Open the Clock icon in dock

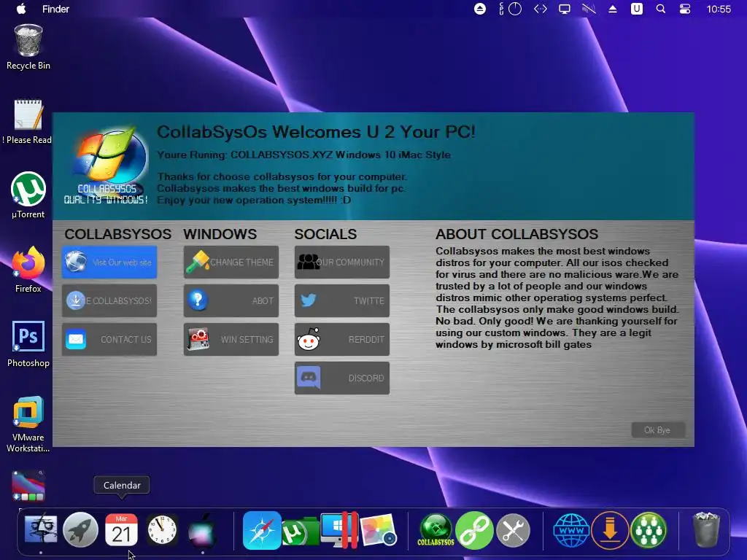162,529
